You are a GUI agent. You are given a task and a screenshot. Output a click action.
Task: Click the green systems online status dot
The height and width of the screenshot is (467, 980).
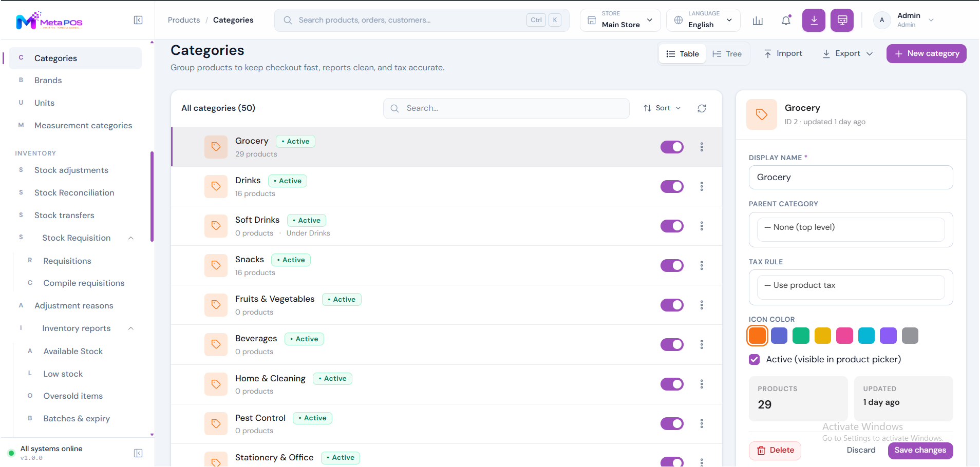coord(11,453)
